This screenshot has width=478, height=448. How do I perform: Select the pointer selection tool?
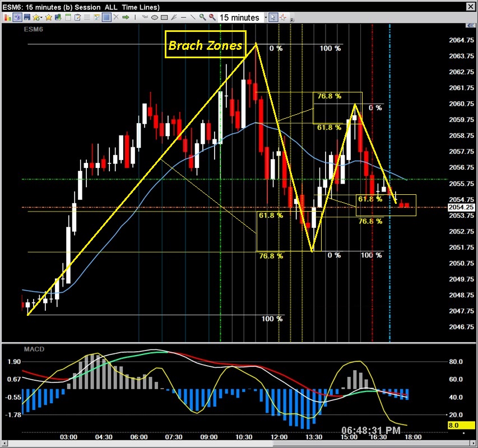tap(273, 17)
